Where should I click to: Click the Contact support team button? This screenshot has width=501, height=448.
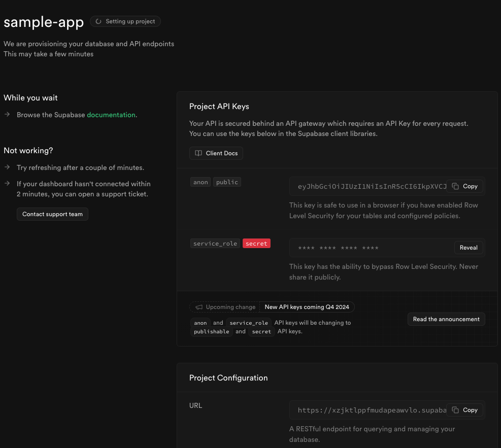point(52,214)
